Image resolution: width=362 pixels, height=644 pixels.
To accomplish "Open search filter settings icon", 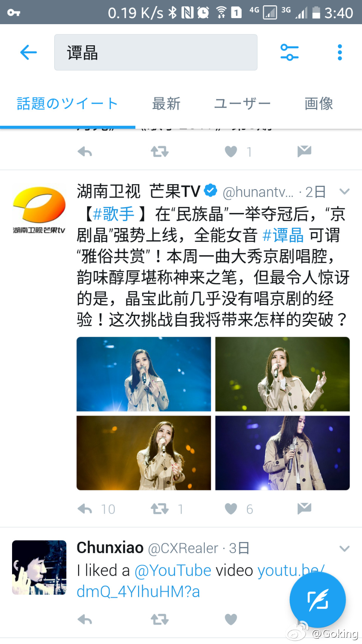I will coord(290,52).
